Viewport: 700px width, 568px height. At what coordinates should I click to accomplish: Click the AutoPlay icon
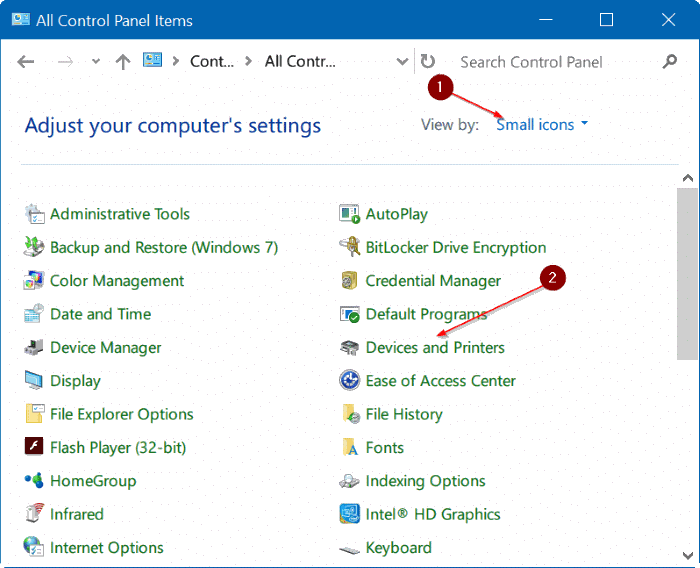[350, 214]
